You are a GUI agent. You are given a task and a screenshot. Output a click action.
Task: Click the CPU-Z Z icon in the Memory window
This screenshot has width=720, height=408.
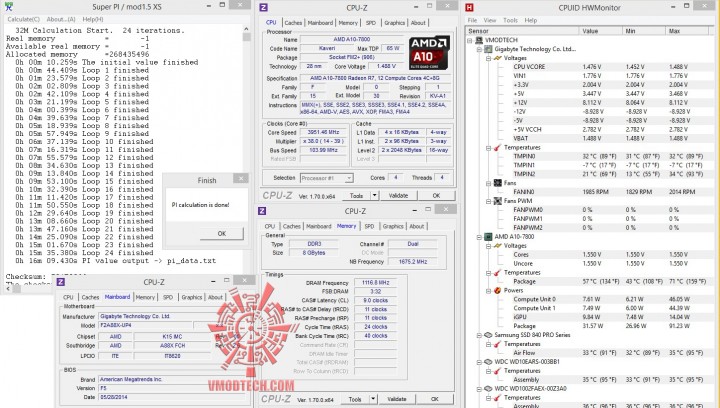262,211
